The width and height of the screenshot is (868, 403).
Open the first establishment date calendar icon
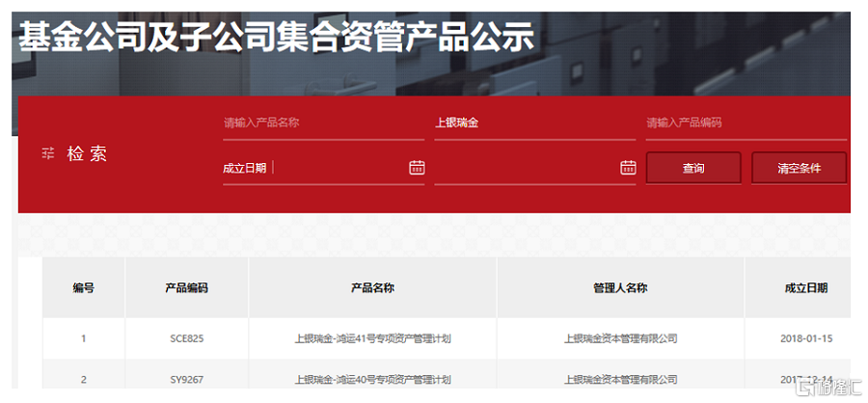[x=417, y=167]
